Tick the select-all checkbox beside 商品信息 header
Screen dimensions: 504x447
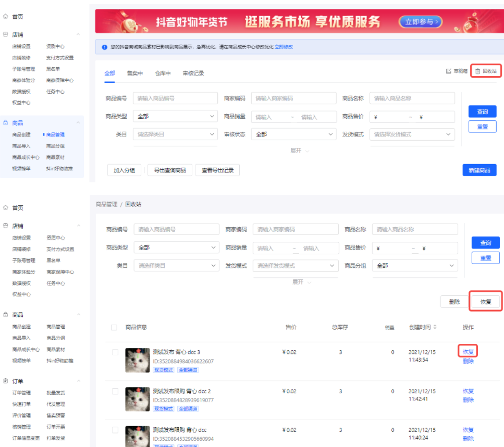[x=114, y=327]
